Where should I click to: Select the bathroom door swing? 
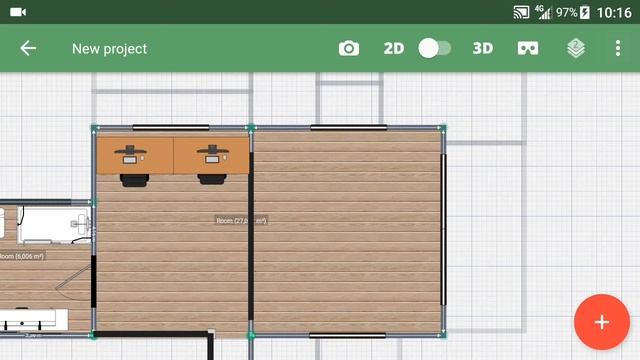click(x=74, y=283)
